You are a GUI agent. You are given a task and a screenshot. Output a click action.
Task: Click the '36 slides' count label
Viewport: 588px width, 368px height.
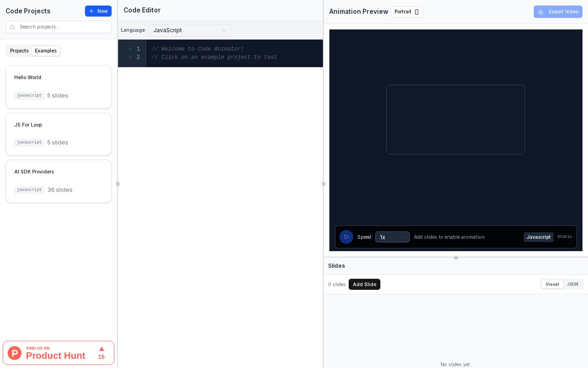[x=60, y=190]
